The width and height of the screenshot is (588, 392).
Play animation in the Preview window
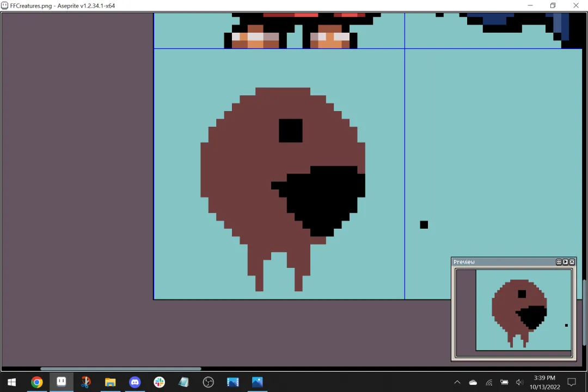click(x=566, y=262)
